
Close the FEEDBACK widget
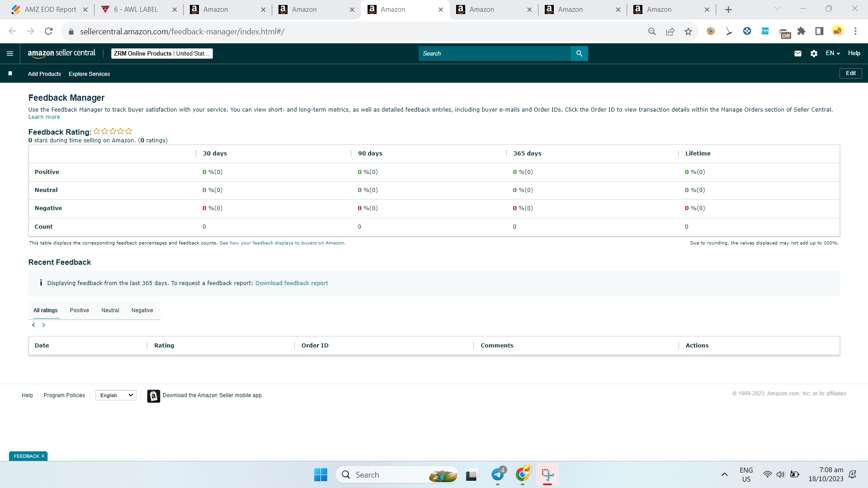(x=43, y=456)
